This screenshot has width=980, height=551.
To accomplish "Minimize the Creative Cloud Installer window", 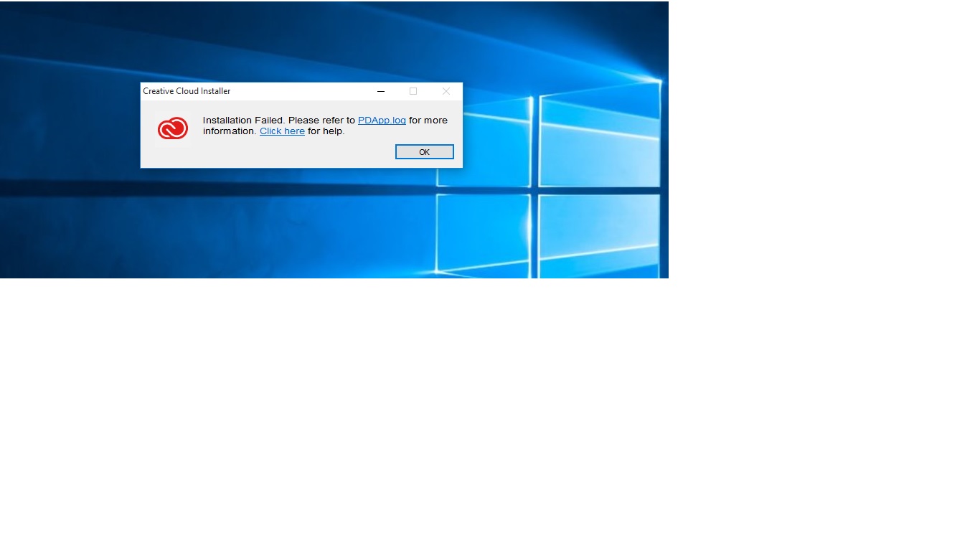I will coord(381,91).
